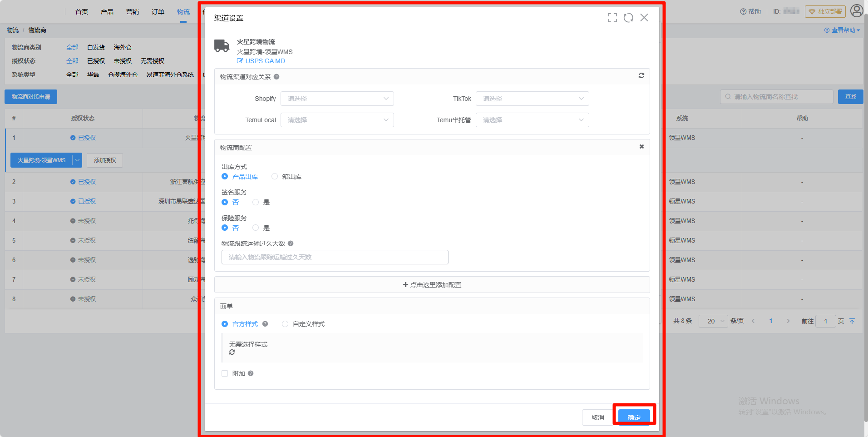
Task: Open the Shopify channel dropdown
Action: (x=337, y=99)
